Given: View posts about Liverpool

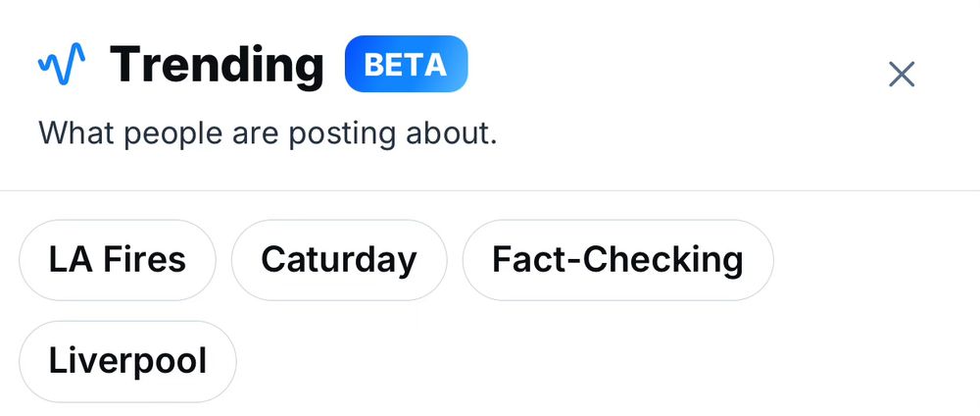Looking at the screenshot, I should point(127,361).
